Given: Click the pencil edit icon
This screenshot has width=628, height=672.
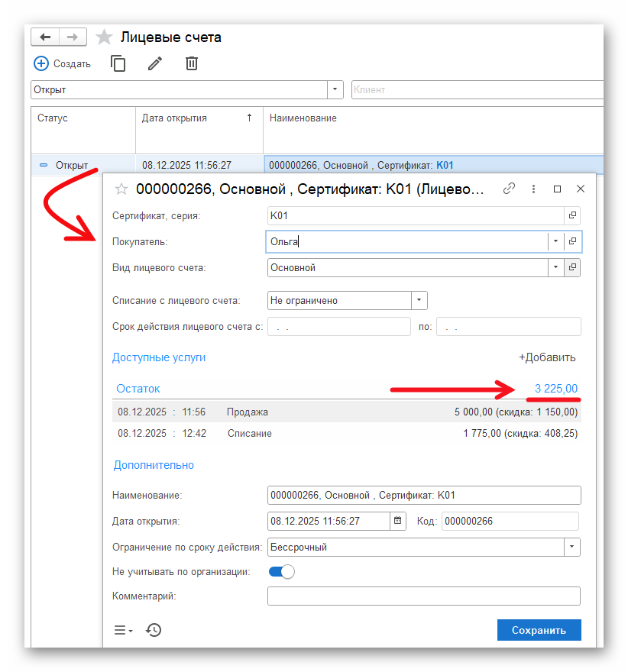Looking at the screenshot, I should pyautogui.click(x=155, y=63).
